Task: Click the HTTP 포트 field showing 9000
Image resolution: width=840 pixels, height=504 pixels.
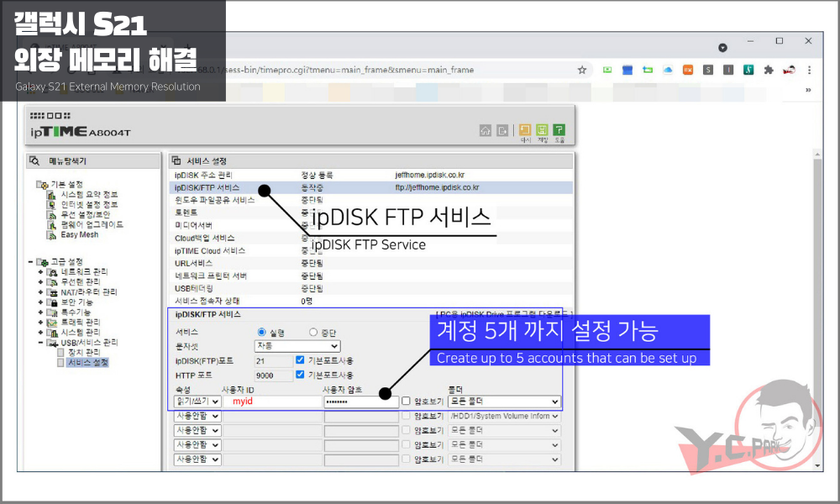Action: click(273, 375)
